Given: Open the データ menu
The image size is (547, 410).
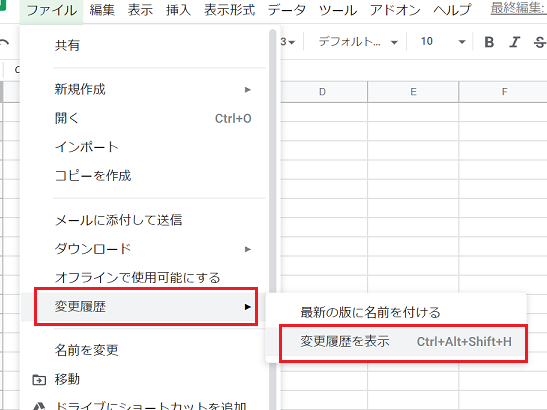Looking at the screenshot, I should tap(286, 10).
